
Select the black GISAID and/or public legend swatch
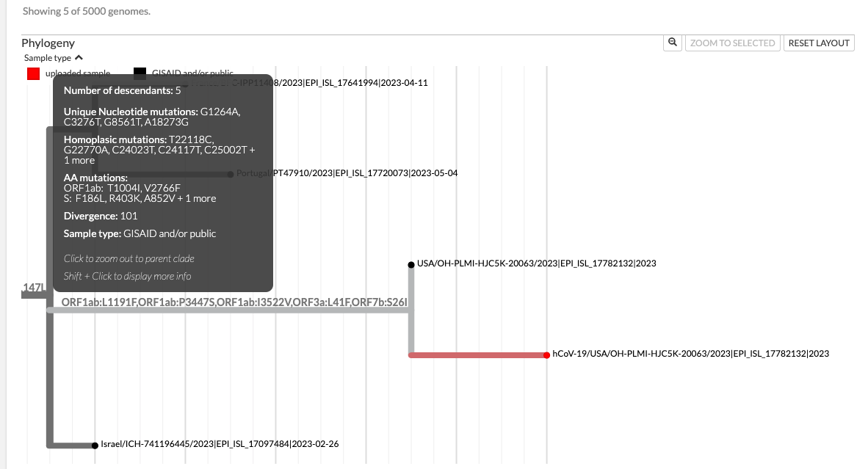139,73
